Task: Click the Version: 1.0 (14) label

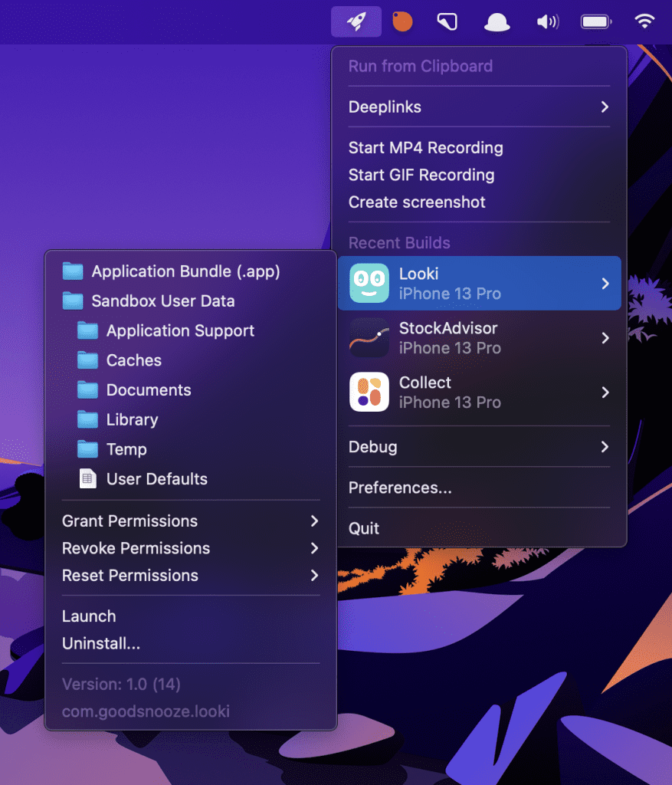Action: tap(121, 685)
